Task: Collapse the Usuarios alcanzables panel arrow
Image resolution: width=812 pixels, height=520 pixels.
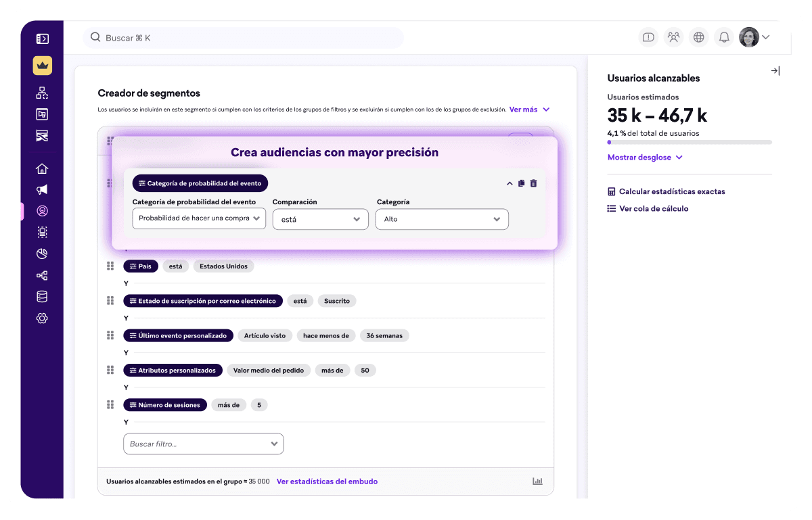Action: click(x=775, y=71)
